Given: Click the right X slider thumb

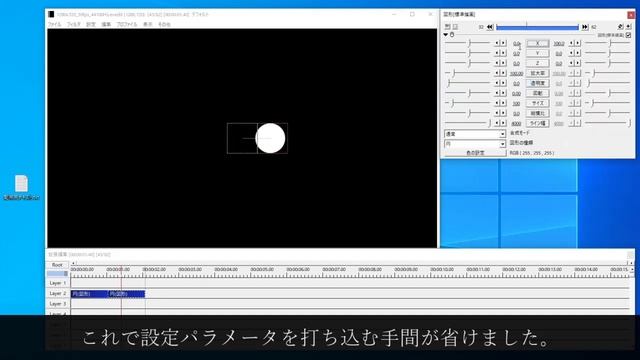Looking at the screenshot, I should click(x=610, y=42).
